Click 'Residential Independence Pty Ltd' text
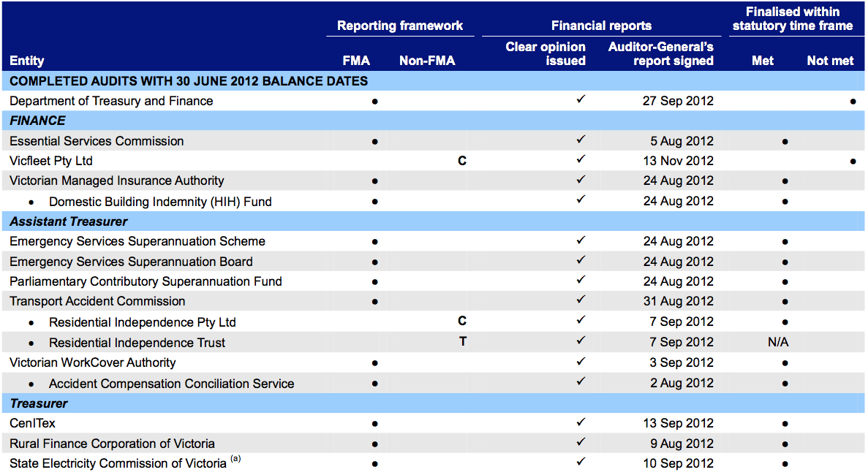 (143, 322)
